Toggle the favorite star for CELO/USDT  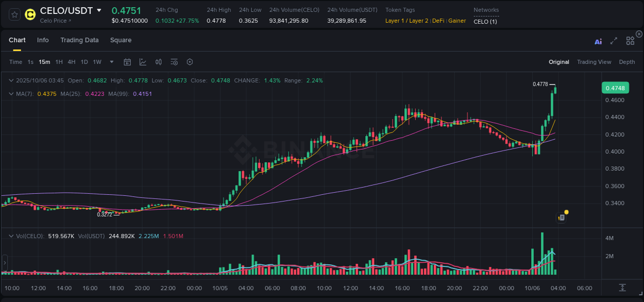(x=14, y=14)
